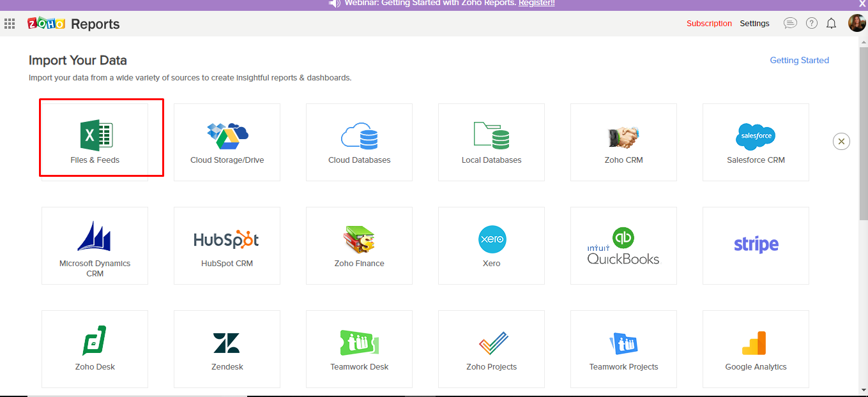Dismiss the webinar banner with X

[862, 4]
